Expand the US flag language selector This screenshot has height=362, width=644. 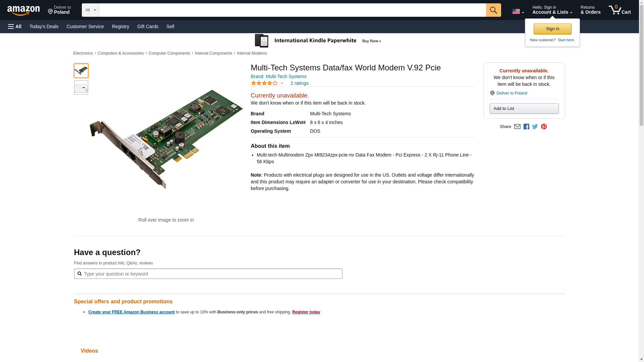click(518, 11)
